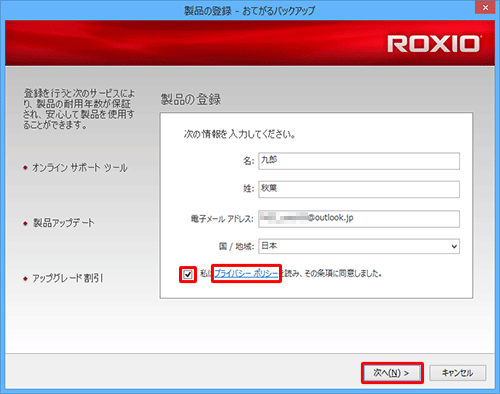Screen dimensions: 500x394
Task: Open the プライバシー ポリシー link
Action: (x=246, y=274)
